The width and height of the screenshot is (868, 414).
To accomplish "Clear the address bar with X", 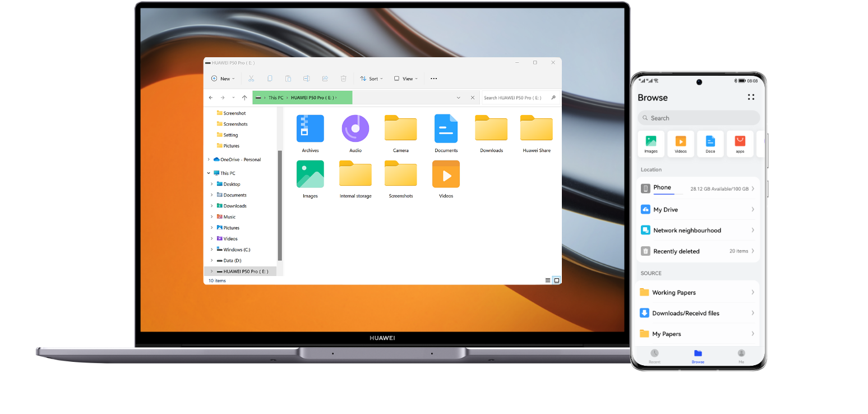I will [473, 98].
